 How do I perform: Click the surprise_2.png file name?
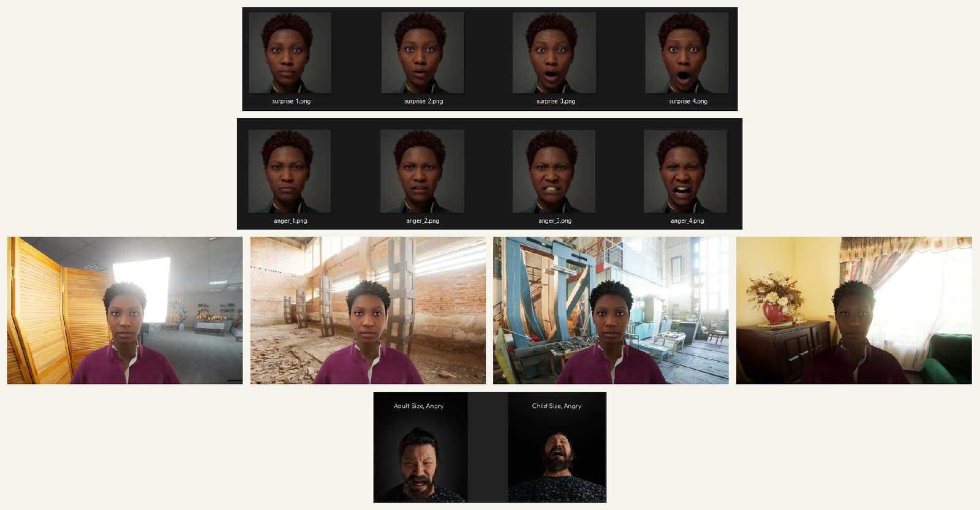tap(423, 102)
